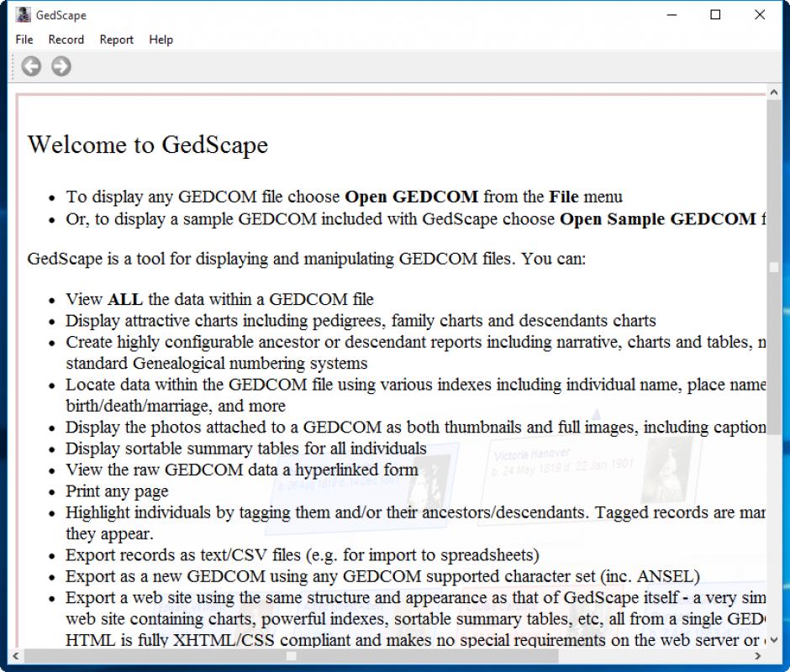
Task: Click the toolbar grip handle
Action: click(13, 66)
